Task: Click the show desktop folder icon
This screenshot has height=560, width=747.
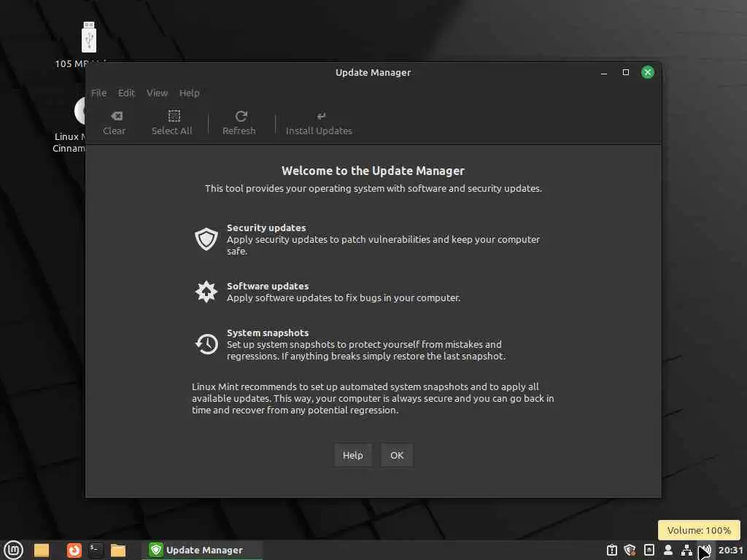Action: tap(42, 551)
